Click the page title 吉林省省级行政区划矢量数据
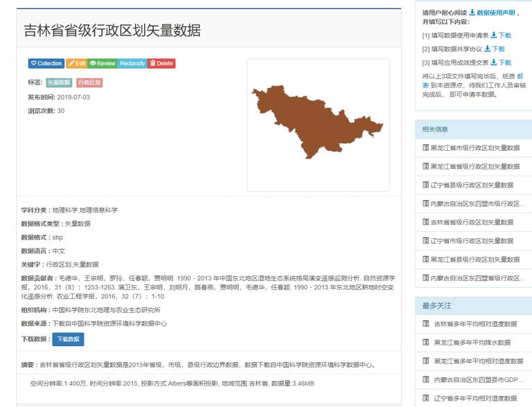532x407 pixels. (x=112, y=30)
